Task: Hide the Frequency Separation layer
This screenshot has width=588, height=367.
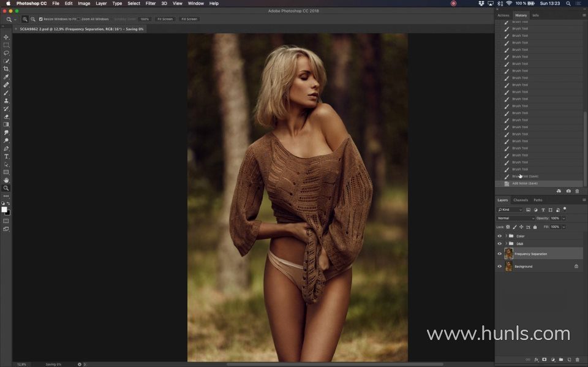Action: [499, 254]
